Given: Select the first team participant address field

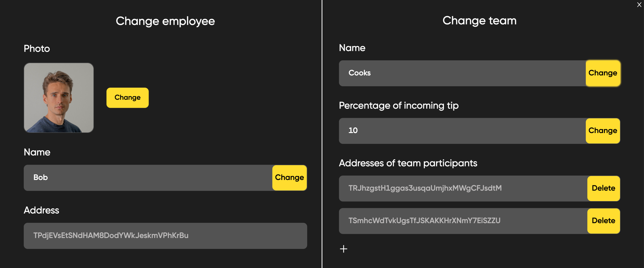Looking at the screenshot, I should click(x=463, y=188).
